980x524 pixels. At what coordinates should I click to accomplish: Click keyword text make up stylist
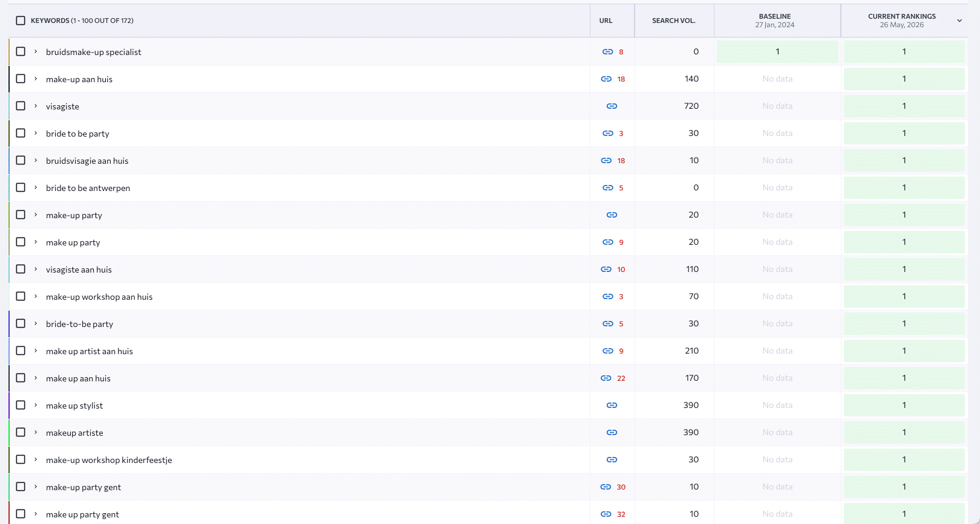pos(74,406)
